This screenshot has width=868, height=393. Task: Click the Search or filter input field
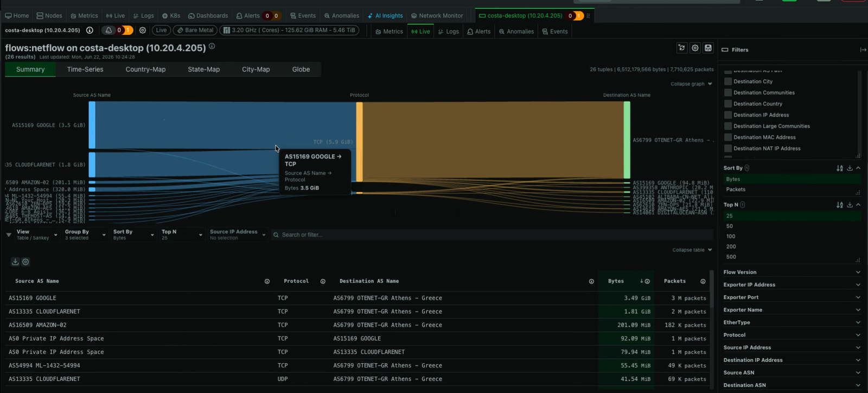pos(492,234)
